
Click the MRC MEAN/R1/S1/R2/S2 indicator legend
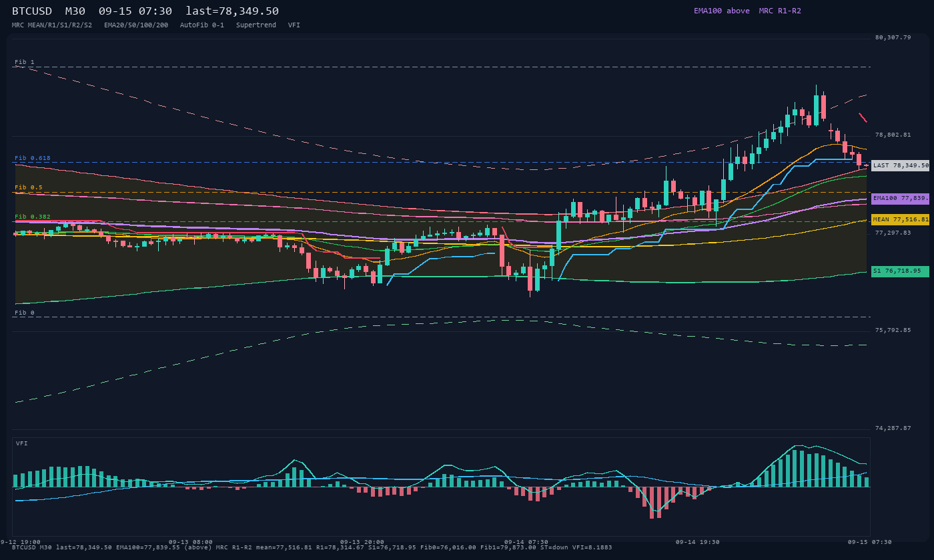click(52, 25)
